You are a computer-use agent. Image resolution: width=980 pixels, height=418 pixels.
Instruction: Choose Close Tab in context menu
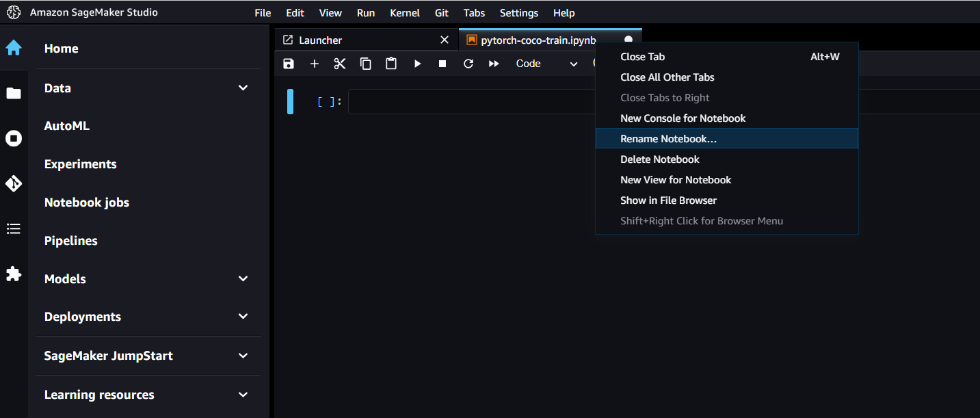(727, 57)
